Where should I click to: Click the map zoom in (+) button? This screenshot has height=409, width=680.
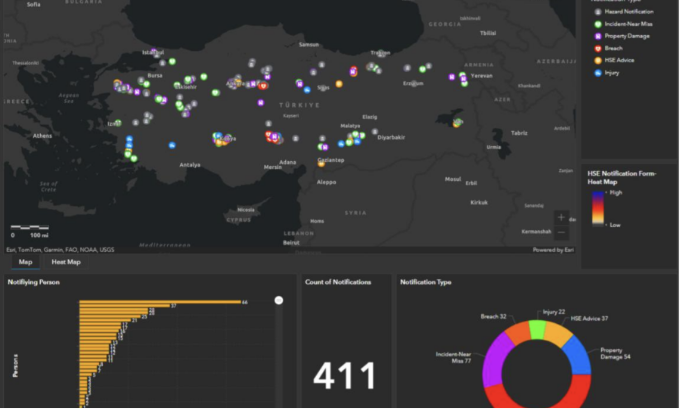pos(561,218)
